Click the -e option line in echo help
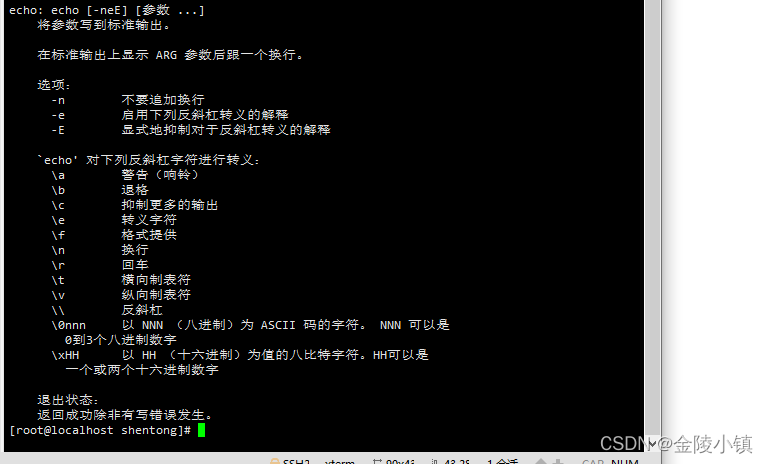The width and height of the screenshot is (768, 464). pos(170,115)
